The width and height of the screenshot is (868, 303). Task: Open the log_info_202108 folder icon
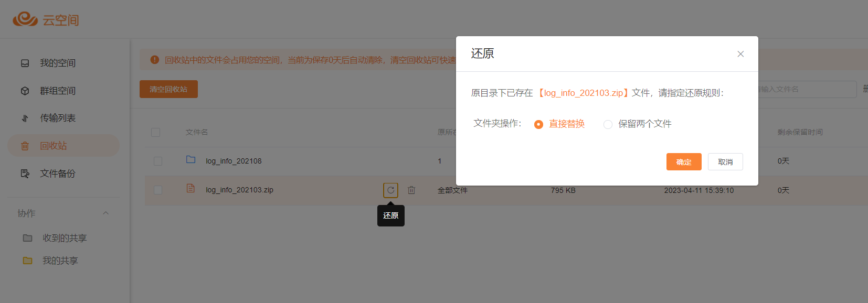click(191, 159)
